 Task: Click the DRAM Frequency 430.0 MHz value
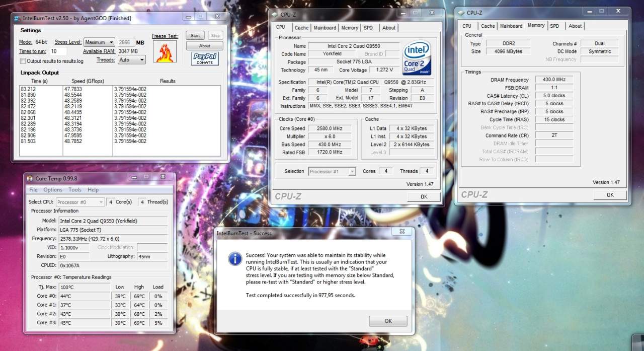pos(554,80)
